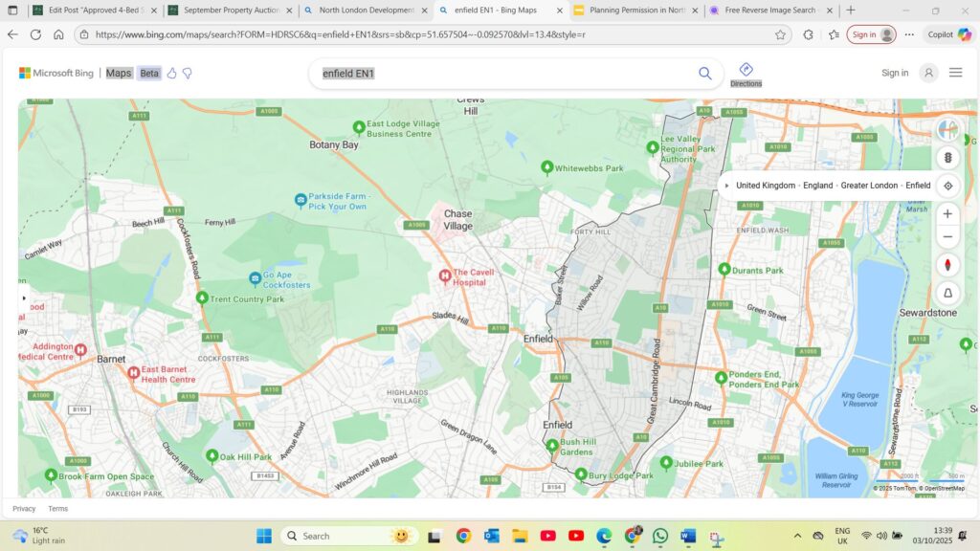Switch to the September Property Auction tab
The width and height of the screenshot is (980, 551).
pyautogui.click(x=230, y=11)
